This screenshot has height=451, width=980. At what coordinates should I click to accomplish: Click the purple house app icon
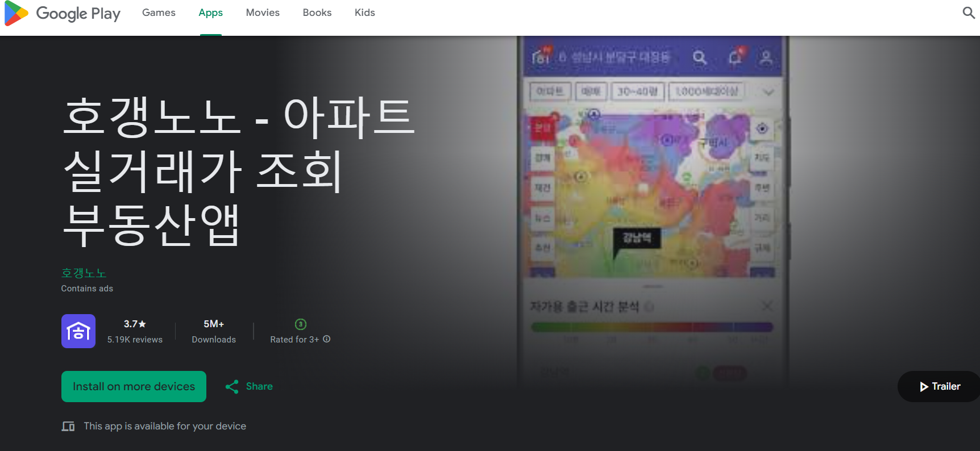(x=78, y=331)
